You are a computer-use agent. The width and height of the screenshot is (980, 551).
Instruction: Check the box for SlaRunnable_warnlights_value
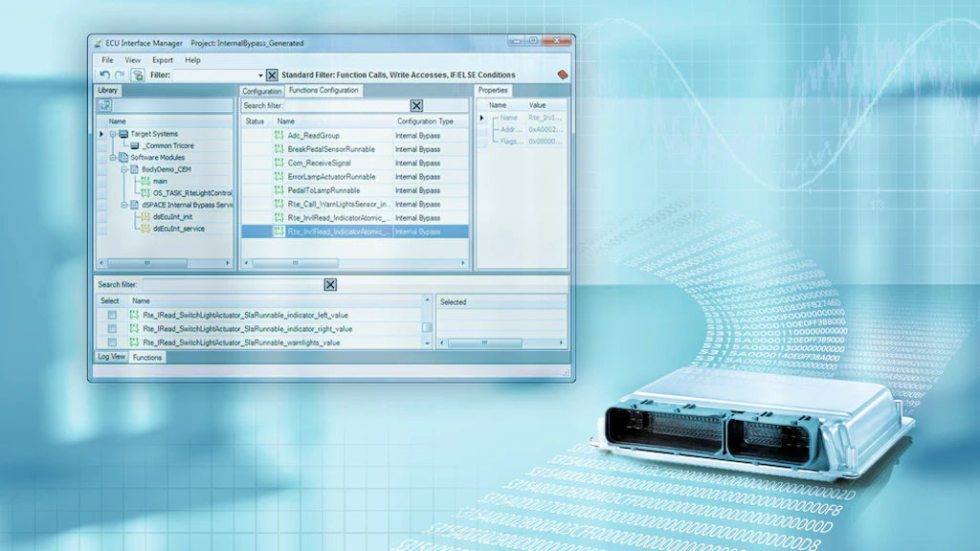pos(112,342)
